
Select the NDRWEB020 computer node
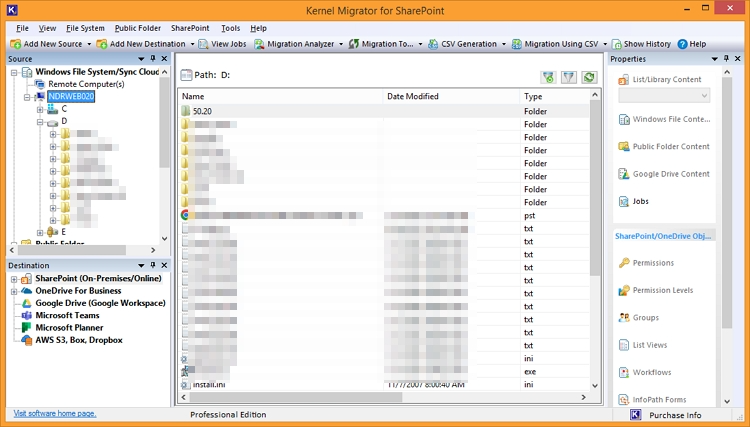coord(71,97)
